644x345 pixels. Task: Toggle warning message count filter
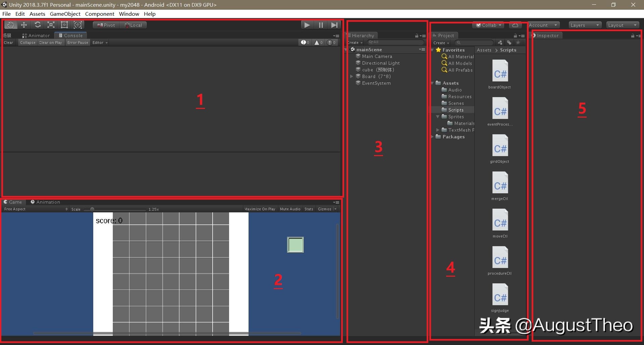[x=318, y=43]
